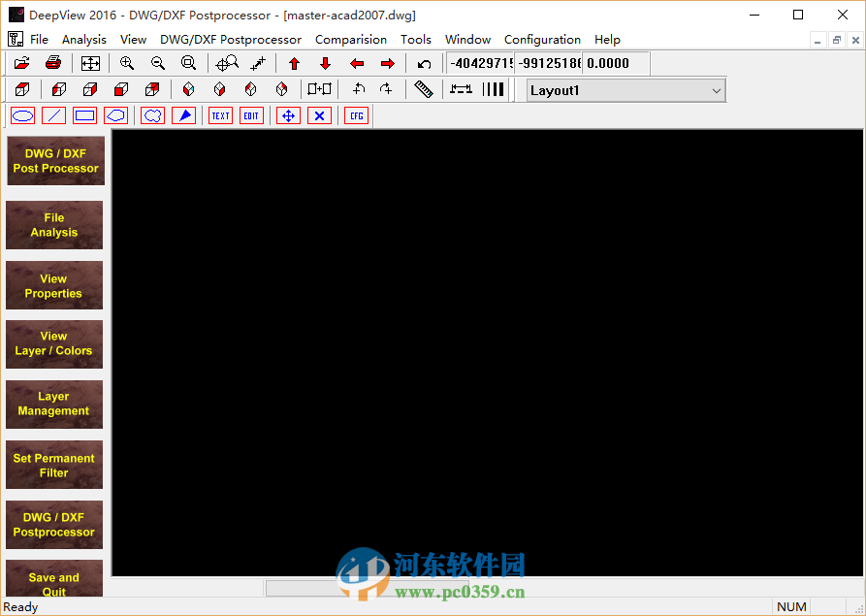
Task: Fit the drawing to the window
Action: coord(90,63)
